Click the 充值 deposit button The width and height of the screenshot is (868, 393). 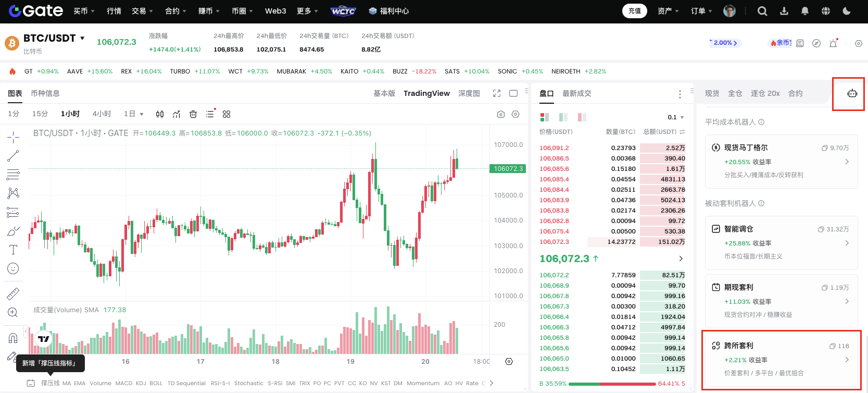[634, 11]
